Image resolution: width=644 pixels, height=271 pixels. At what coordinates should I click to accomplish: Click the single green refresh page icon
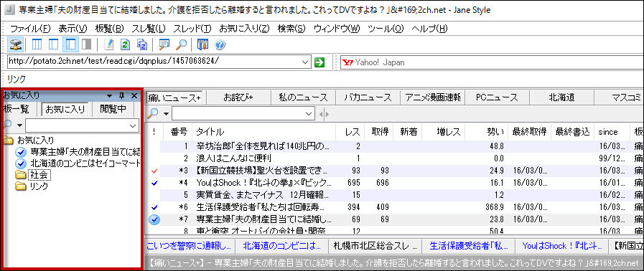tap(125, 44)
